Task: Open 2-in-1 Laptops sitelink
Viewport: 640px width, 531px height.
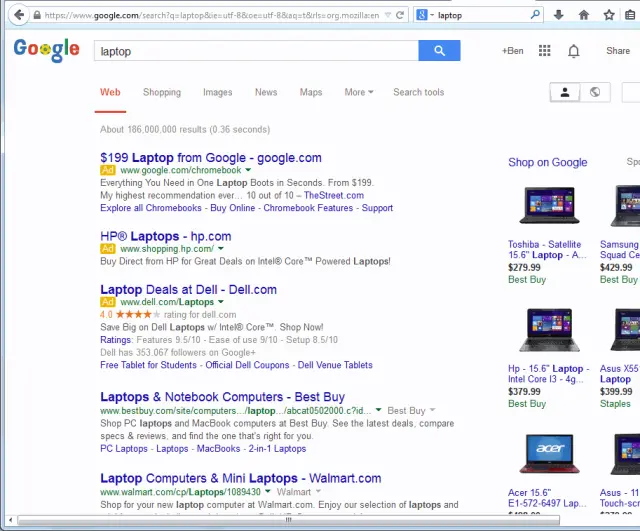Action: coord(277,449)
